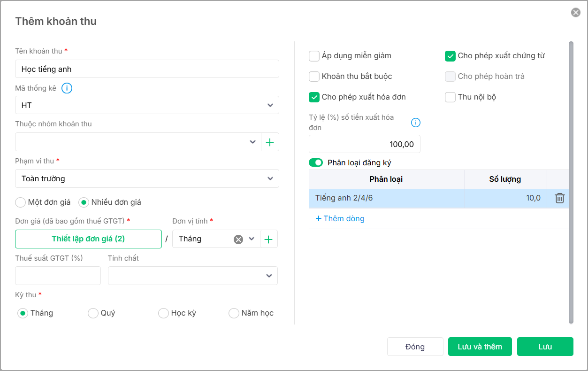This screenshot has width=588, height=371.
Task: Click the Lưu và thêm button
Action: (480, 347)
